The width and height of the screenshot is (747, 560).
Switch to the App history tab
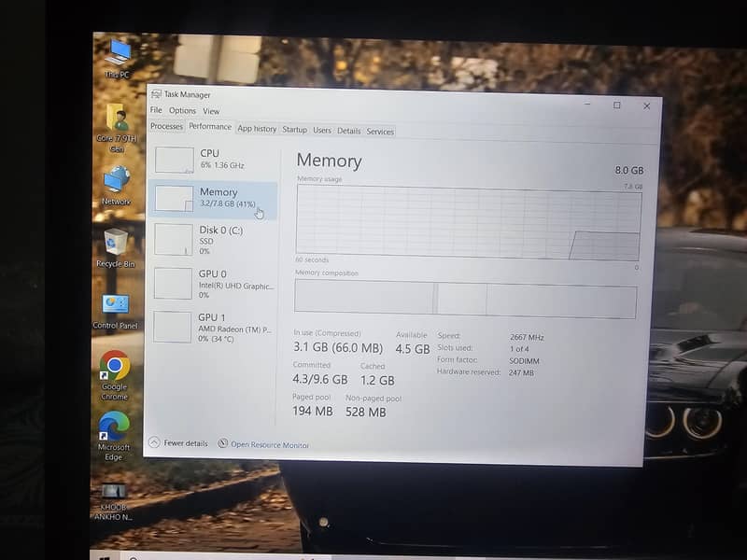pos(257,129)
